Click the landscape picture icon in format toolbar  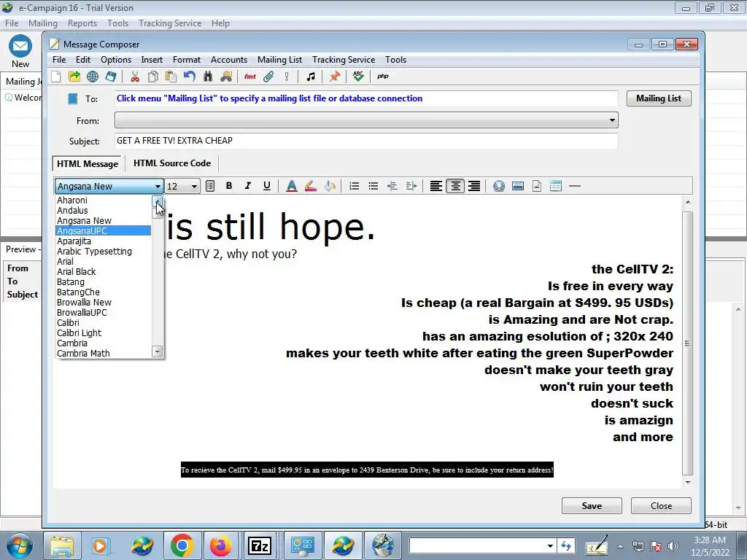[x=518, y=186]
